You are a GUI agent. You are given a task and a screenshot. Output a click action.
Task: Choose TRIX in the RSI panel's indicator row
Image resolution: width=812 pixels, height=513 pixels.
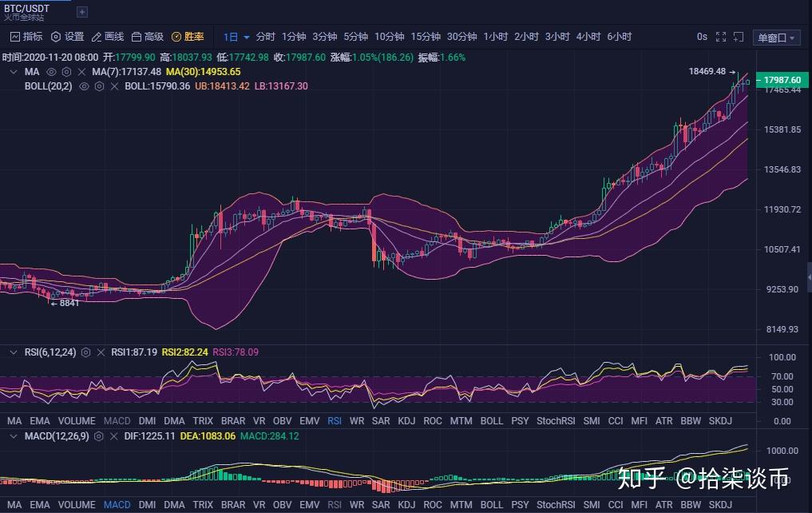[203, 421]
